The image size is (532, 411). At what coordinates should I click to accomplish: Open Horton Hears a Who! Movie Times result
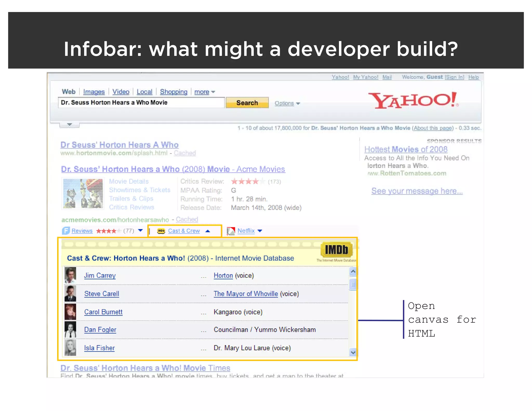coord(145,368)
